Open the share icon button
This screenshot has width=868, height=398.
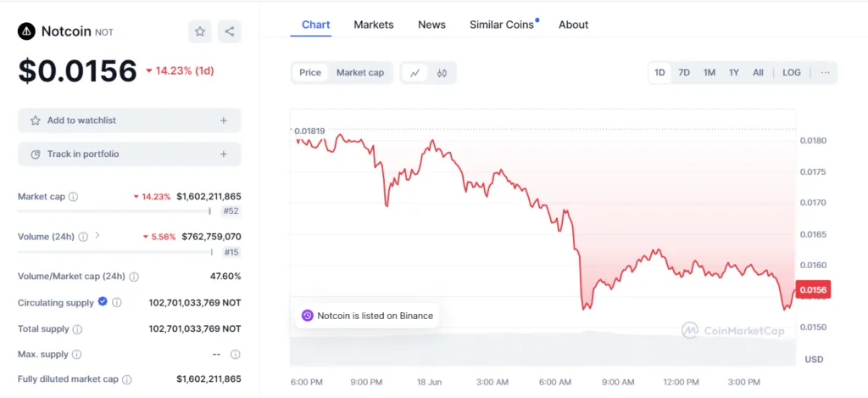click(x=230, y=31)
